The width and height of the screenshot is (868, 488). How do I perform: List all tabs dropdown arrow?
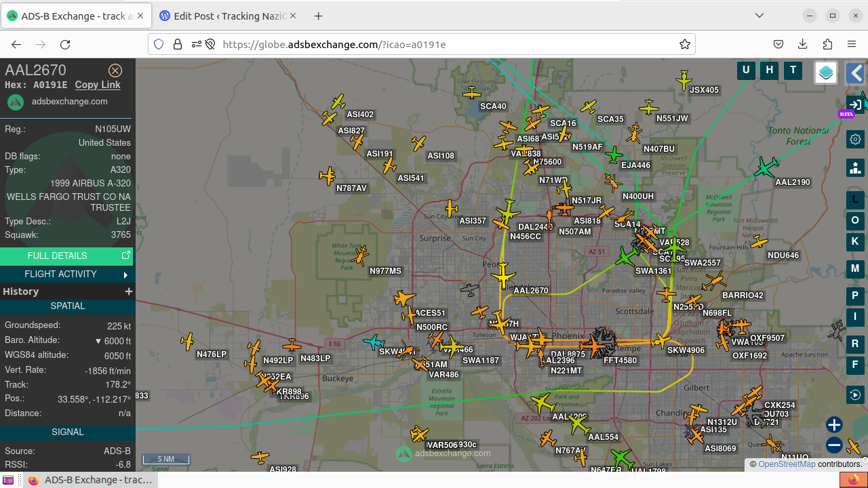pyautogui.click(x=759, y=16)
